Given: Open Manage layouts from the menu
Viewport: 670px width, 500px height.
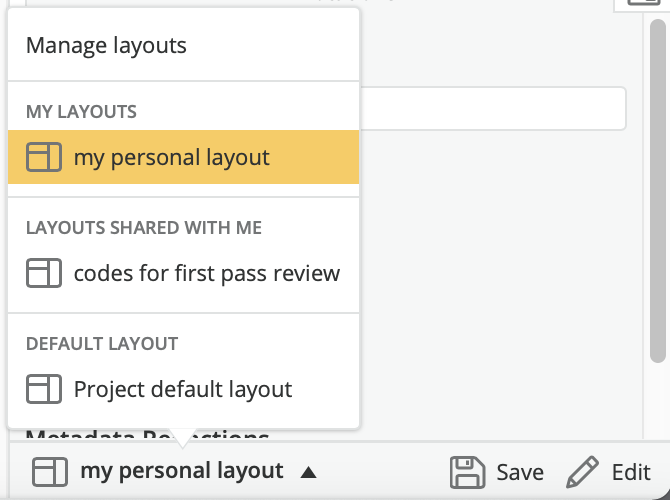Looking at the screenshot, I should click(x=106, y=45).
